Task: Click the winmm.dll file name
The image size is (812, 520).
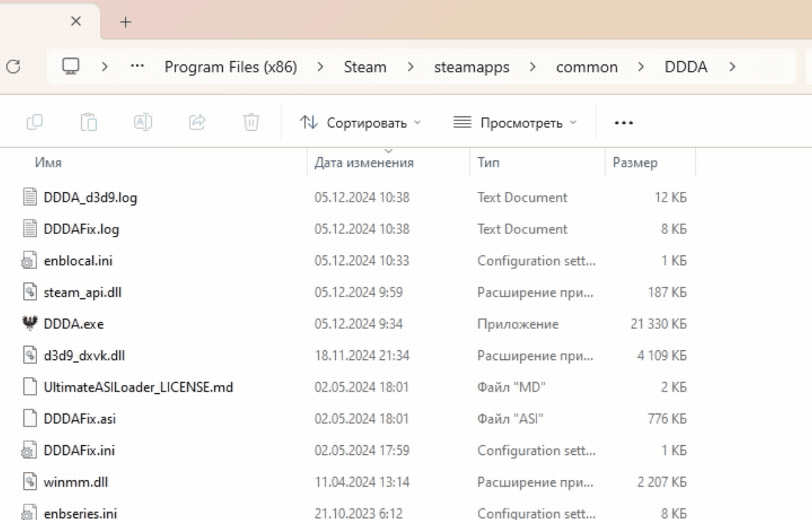Action: [75, 482]
